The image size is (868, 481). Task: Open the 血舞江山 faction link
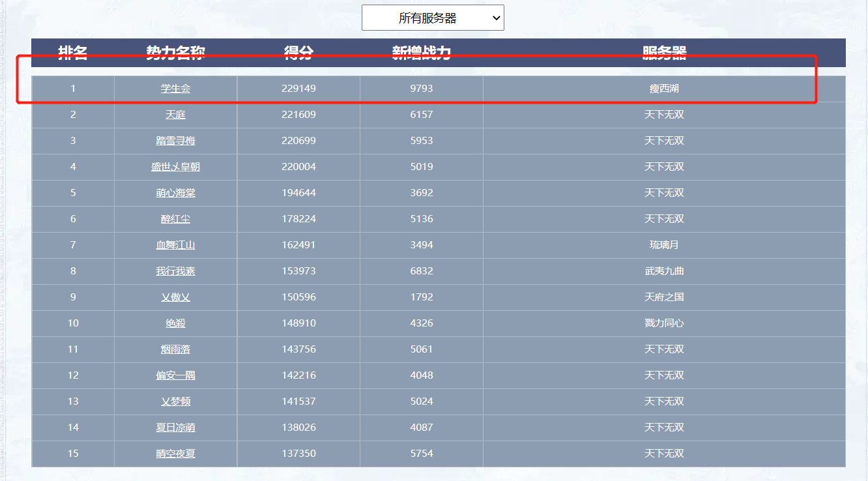coord(175,245)
